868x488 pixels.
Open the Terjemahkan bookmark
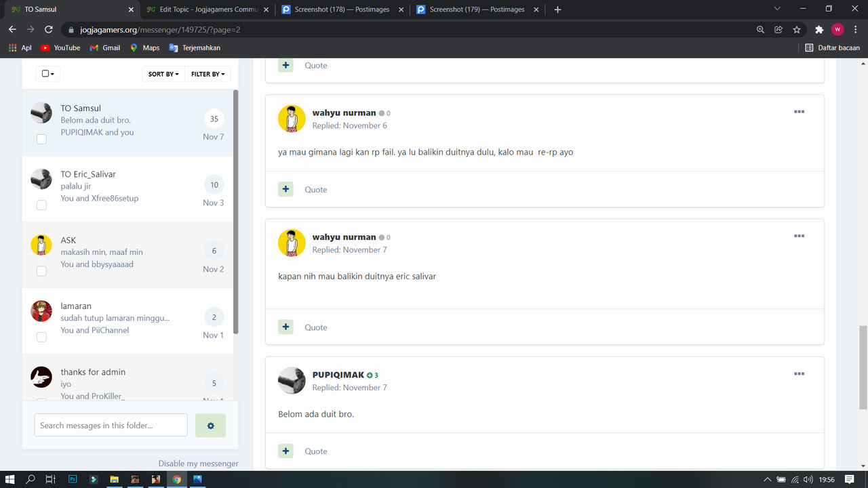(195, 48)
